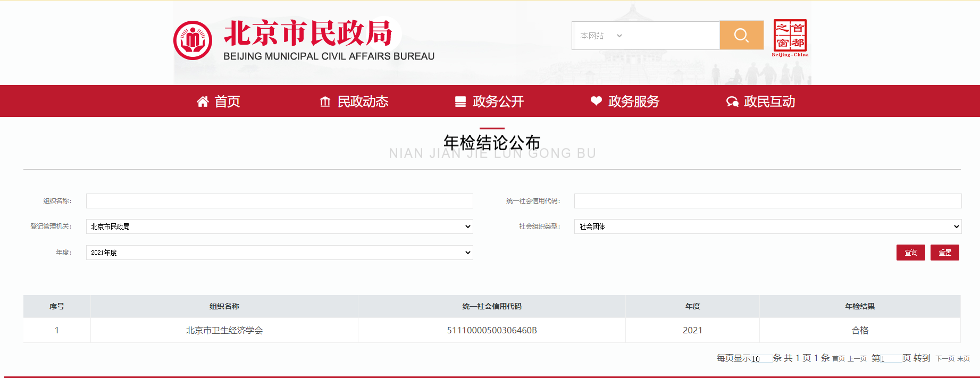Open the 政务公开 navigation menu
The height and width of the screenshot is (378, 980).
coord(498,102)
